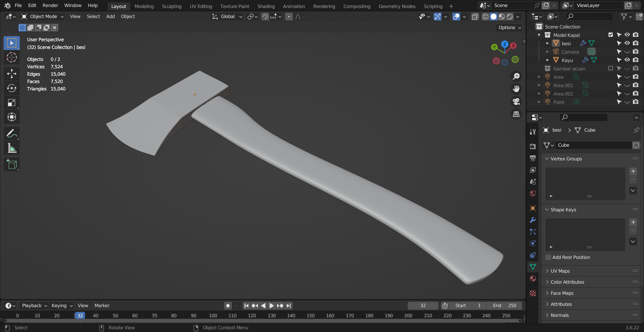The height and width of the screenshot is (332, 644).
Task: Choose the Annotate tool
Action: pyautogui.click(x=12, y=134)
